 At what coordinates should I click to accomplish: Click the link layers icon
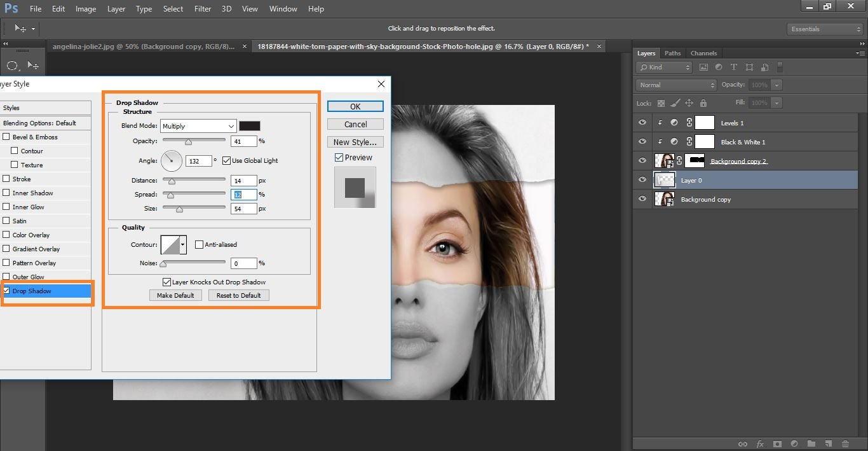coord(742,443)
